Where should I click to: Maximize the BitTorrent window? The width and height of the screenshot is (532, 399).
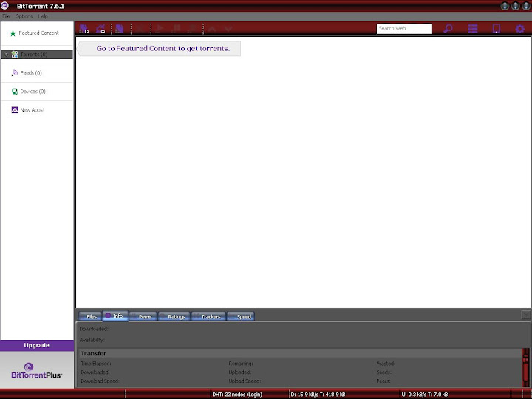(x=516, y=6)
